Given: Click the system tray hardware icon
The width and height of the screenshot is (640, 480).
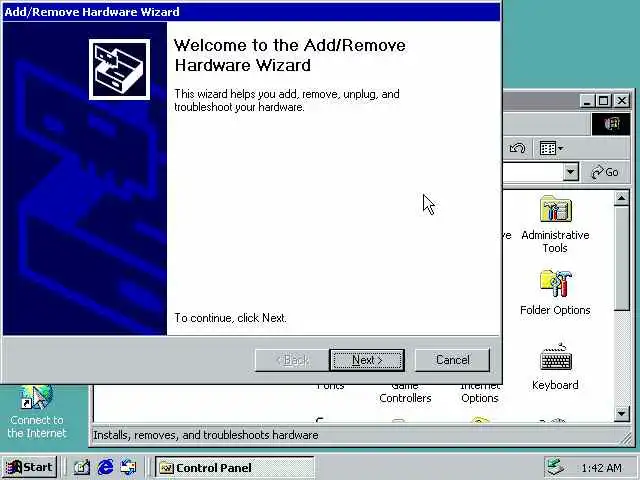Looking at the screenshot, I should tap(556, 467).
